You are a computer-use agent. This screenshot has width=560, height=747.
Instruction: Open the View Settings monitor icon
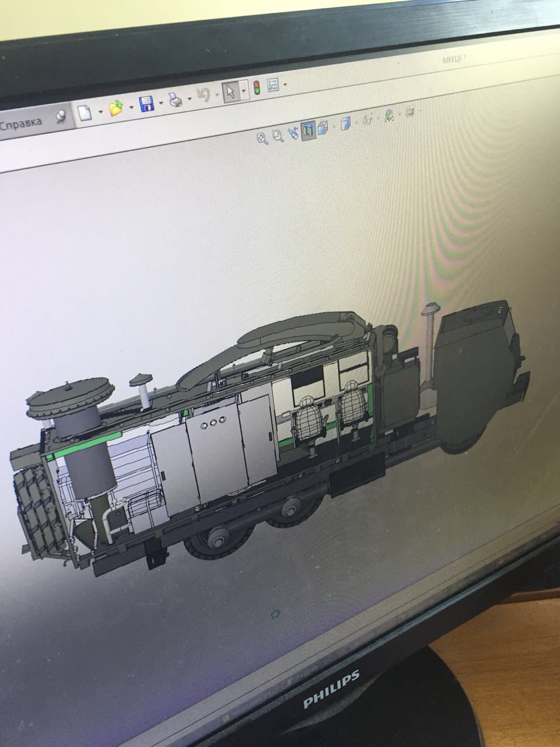pos(410,111)
